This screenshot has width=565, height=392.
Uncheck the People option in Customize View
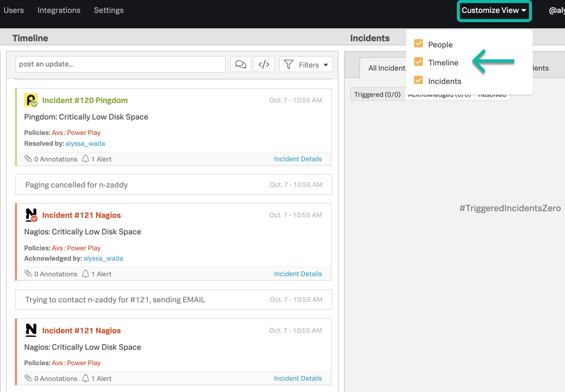(418, 44)
